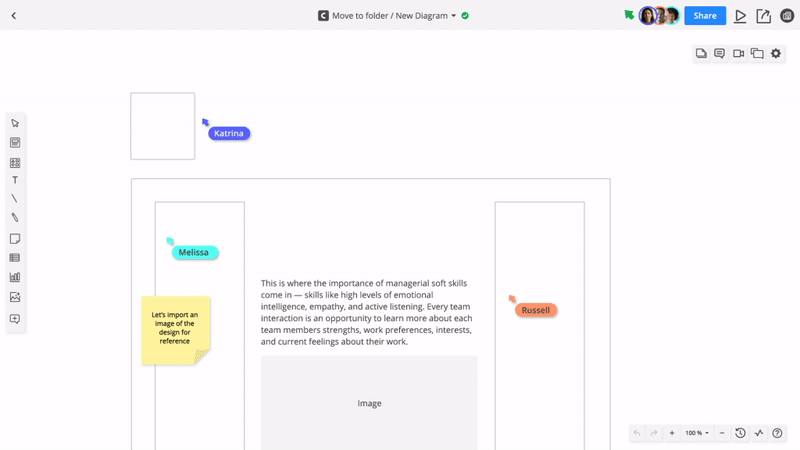
Task: Open the 100 % zoom dropdown
Action: [697, 433]
